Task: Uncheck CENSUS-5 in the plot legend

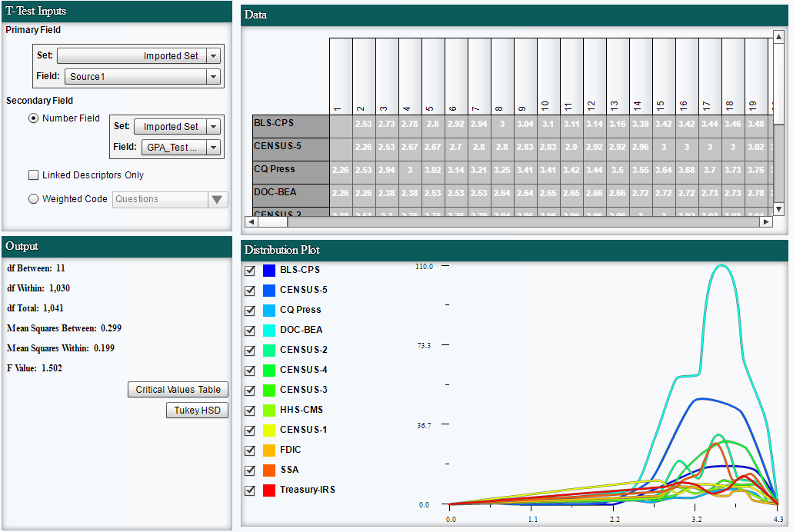Action: tap(250, 291)
